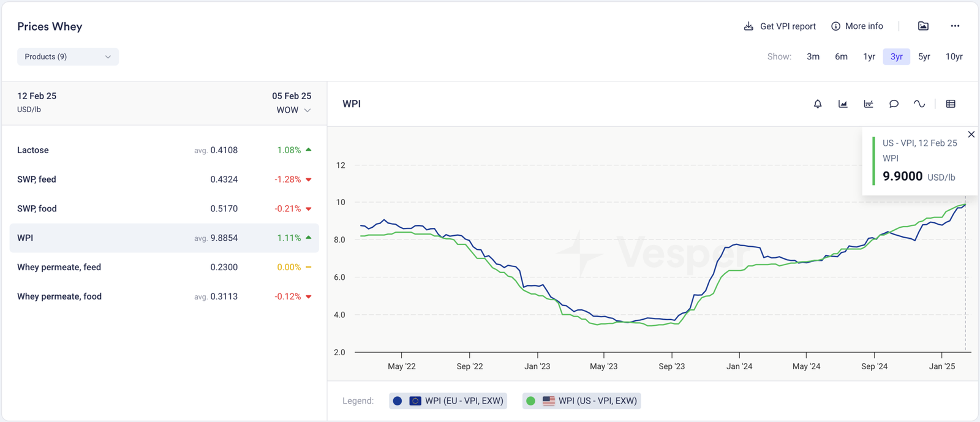Click the image gallery icon in the top right
This screenshot has height=422, width=980.
pyautogui.click(x=923, y=26)
